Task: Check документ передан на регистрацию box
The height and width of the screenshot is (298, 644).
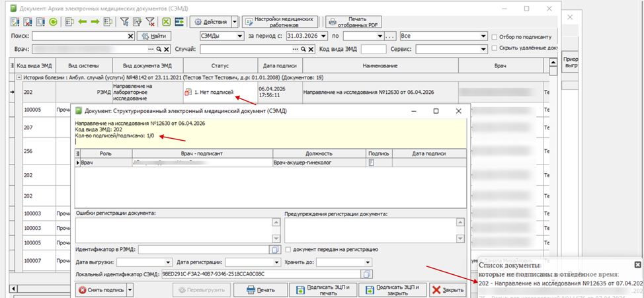Action: 289,249
